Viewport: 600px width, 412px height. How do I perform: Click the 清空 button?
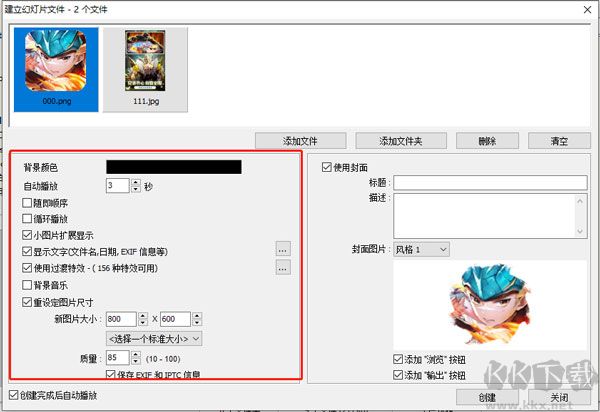[x=559, y=141]
